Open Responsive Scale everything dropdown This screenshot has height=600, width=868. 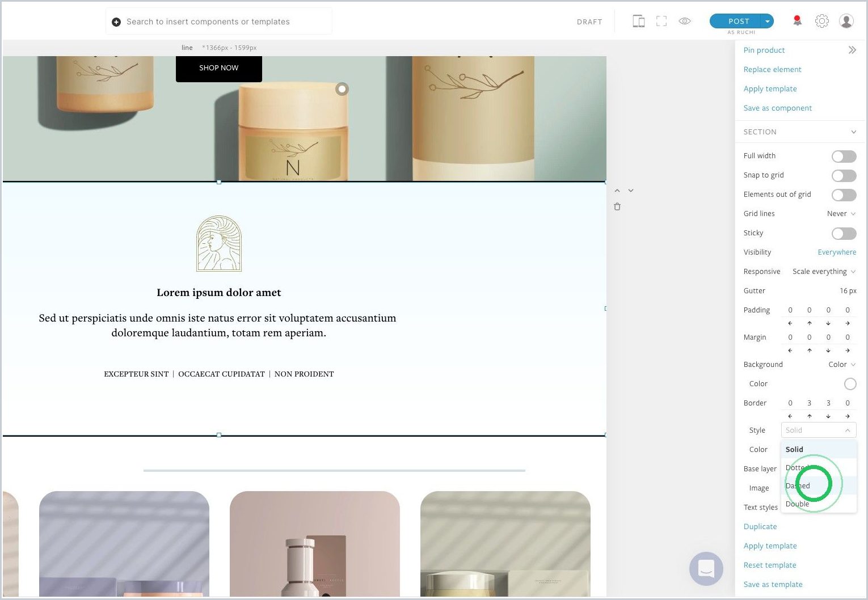click(x=824, y=272)
